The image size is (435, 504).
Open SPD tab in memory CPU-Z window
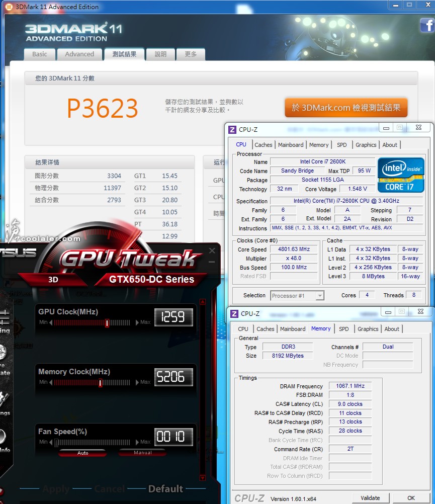(344, 329)
